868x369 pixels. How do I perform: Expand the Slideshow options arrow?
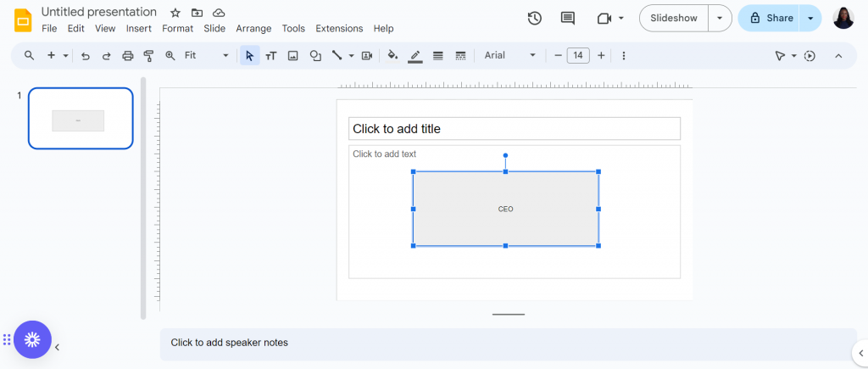[720, 19]
